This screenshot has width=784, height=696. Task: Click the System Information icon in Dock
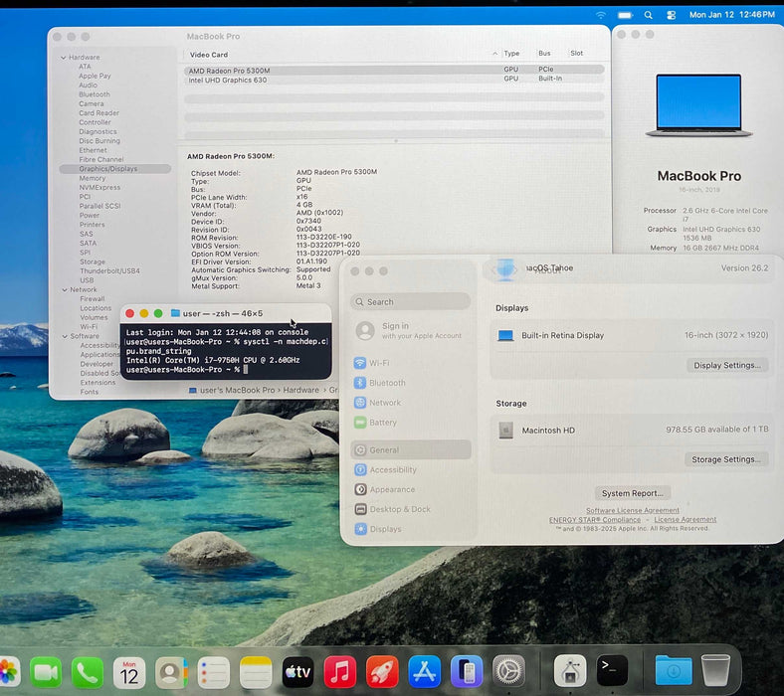(570, 670)
